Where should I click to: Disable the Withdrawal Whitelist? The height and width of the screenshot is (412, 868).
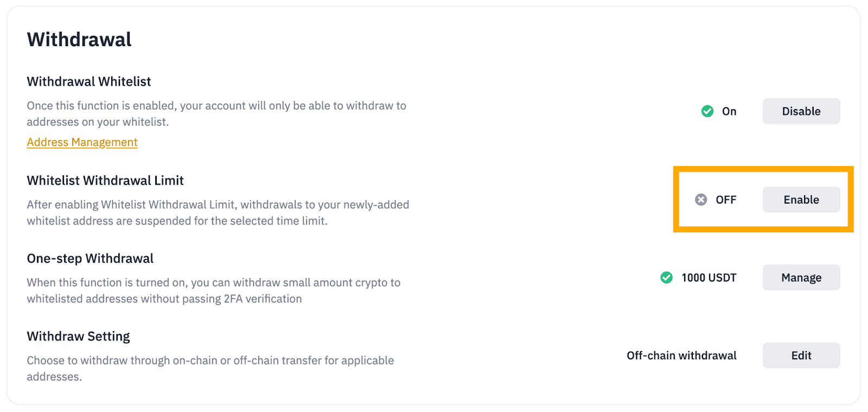pyautogui.click(x=801, y=111)
